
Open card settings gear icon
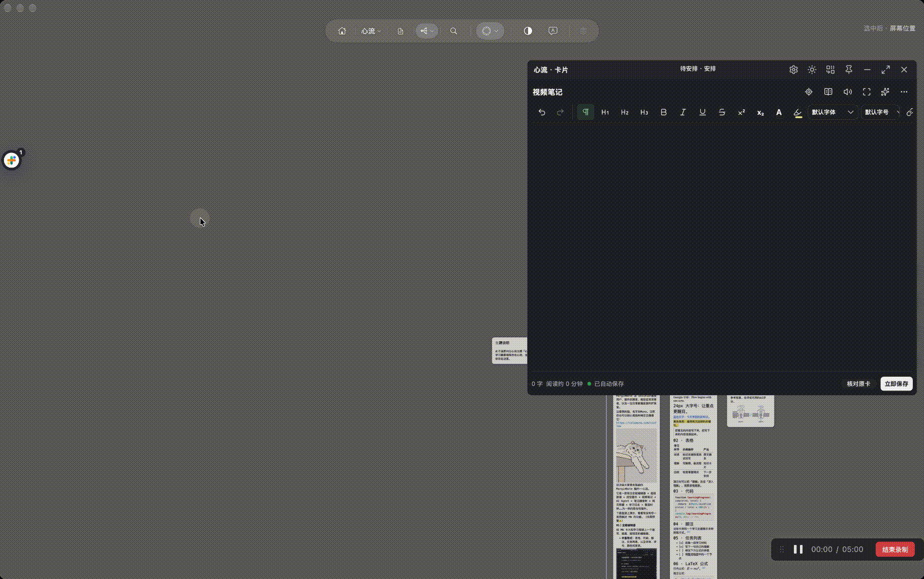coord(793,70)
